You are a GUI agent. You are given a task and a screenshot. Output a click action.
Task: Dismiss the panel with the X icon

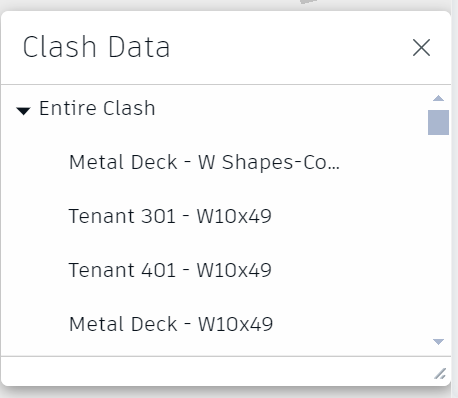tap(421, 47)
